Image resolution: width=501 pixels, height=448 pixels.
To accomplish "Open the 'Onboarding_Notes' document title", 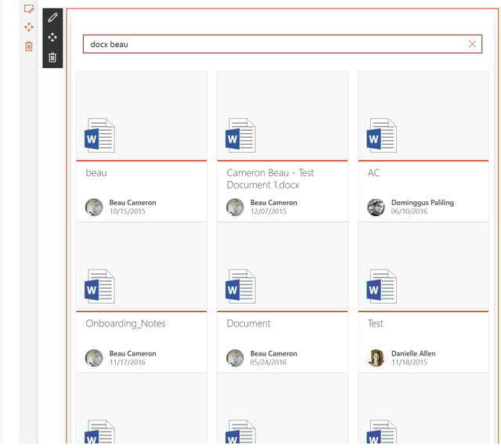I will (125, 323).
